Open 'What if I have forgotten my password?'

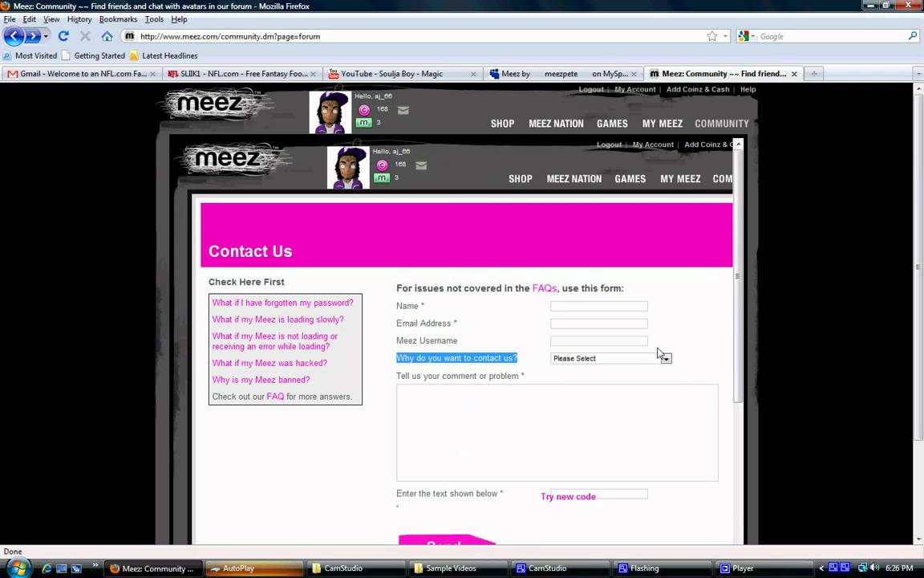(x=283, y=303)
